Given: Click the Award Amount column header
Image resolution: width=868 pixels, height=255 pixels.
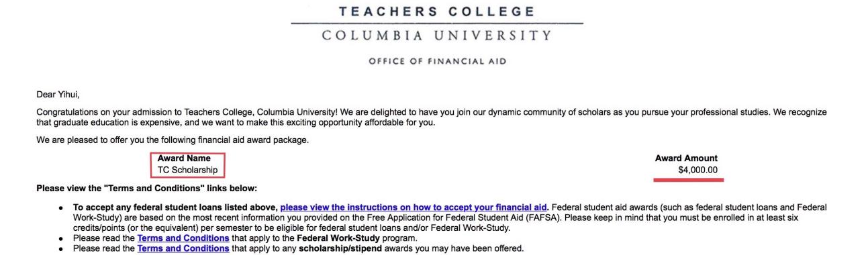Looking at the screenshot, I should pyautogui.click(x=686, y=158).
